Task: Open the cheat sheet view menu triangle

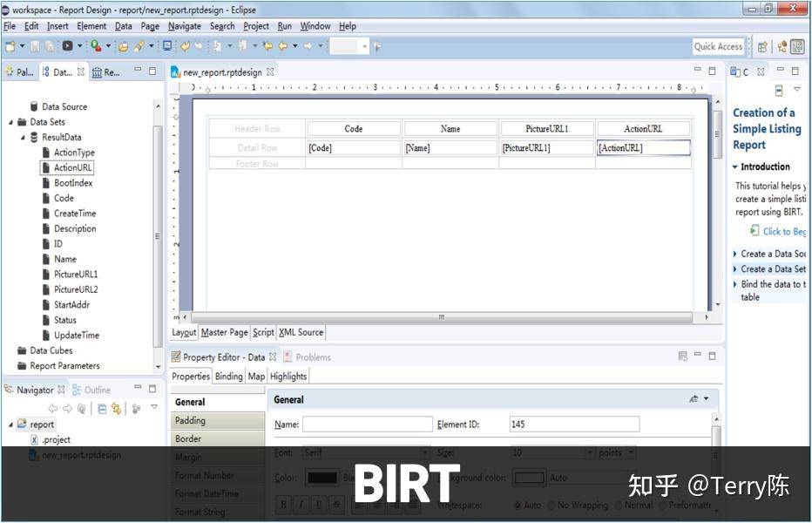Action: point(797,89)
